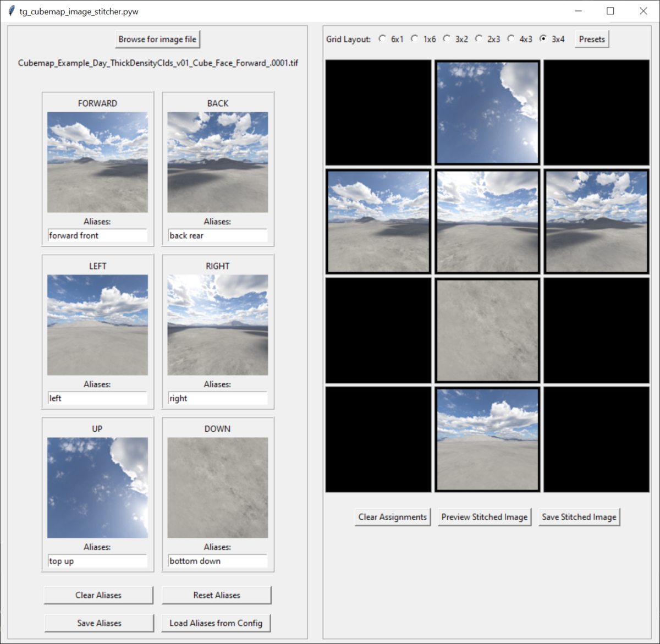Select second-row center grid cell with sun
Viewport: 660px width, 644px height.
487,222
